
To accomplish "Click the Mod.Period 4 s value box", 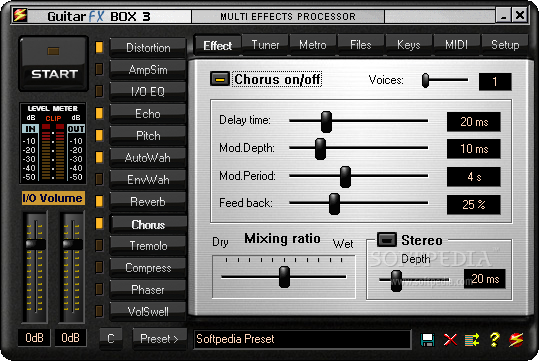I will [474, 177].
